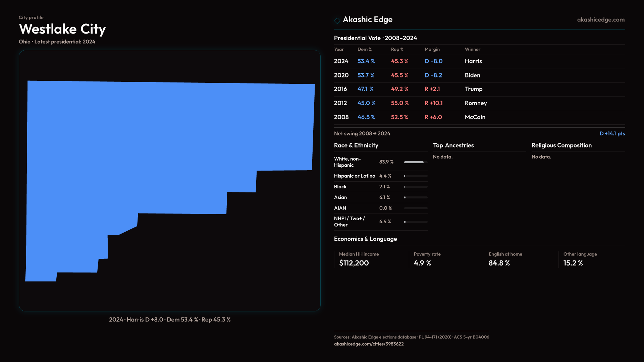The height and width of the screenshot is (362, 644).
Task: Click the D +14.1 pts net swing value
Action: point(612,133)
